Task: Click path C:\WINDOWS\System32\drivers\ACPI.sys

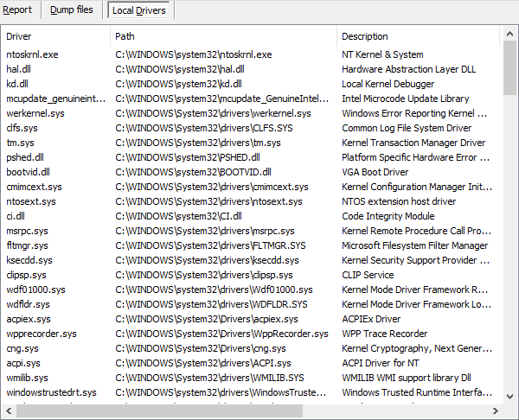Action: pos(203,363)
